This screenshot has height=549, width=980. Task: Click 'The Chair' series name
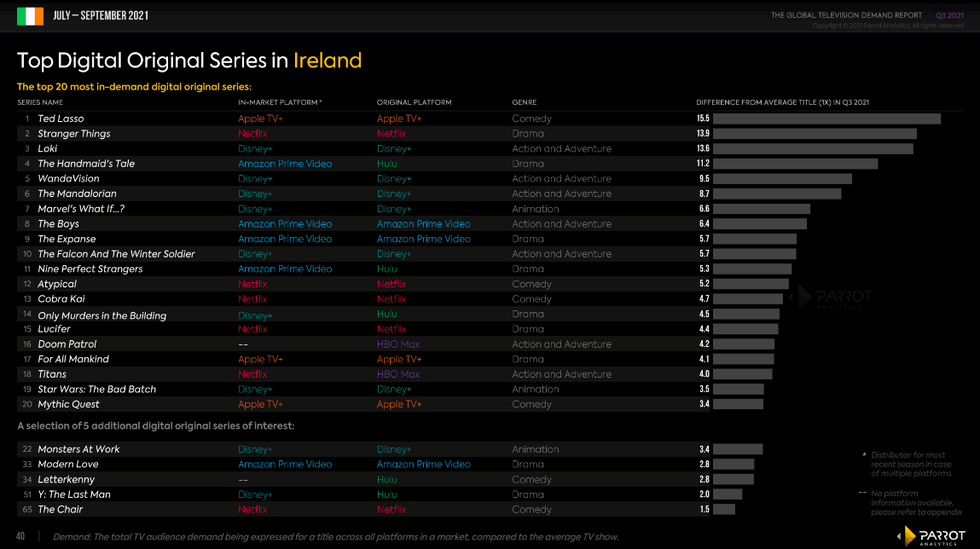coord(60,510)
